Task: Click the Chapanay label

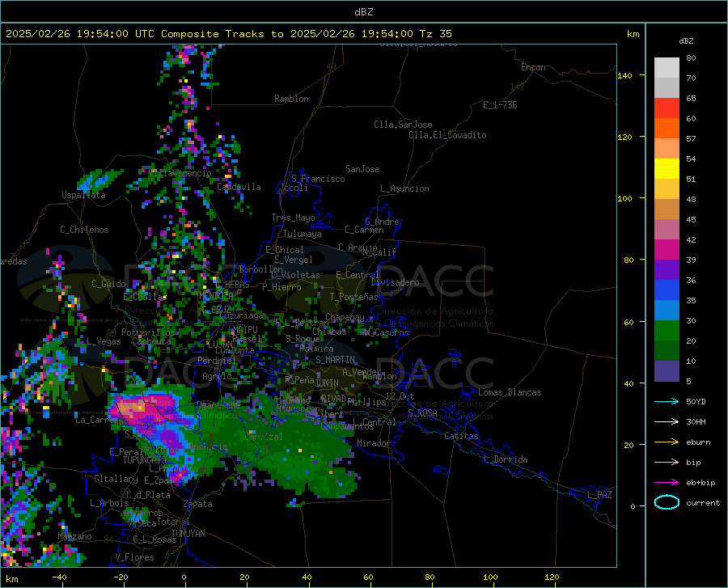Action: pyautogui.click(x=345, y=317)
